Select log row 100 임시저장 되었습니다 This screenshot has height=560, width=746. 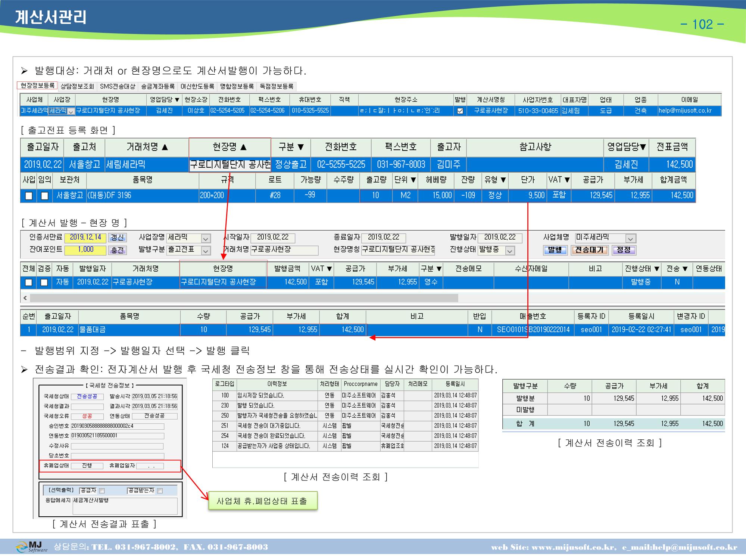345,395
